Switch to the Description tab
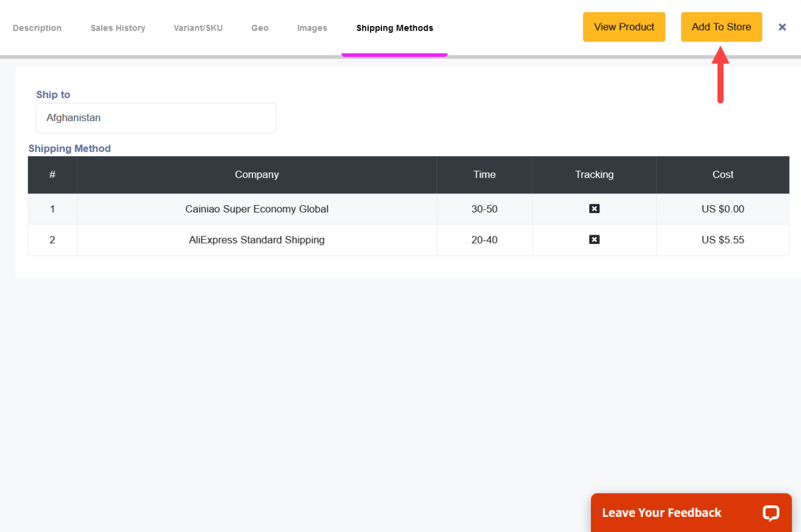The height and width of the screenshot is (532, 801). [37, 28]
